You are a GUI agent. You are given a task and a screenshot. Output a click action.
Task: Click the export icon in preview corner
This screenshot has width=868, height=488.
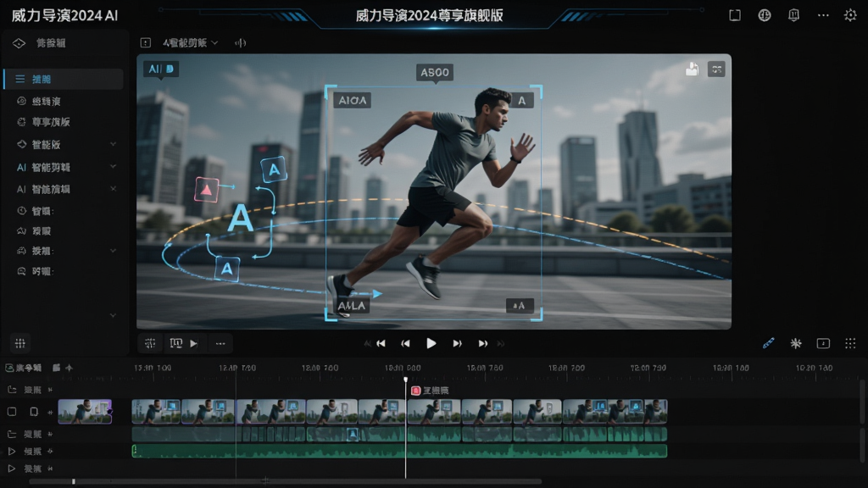click(x=692, y=69)
